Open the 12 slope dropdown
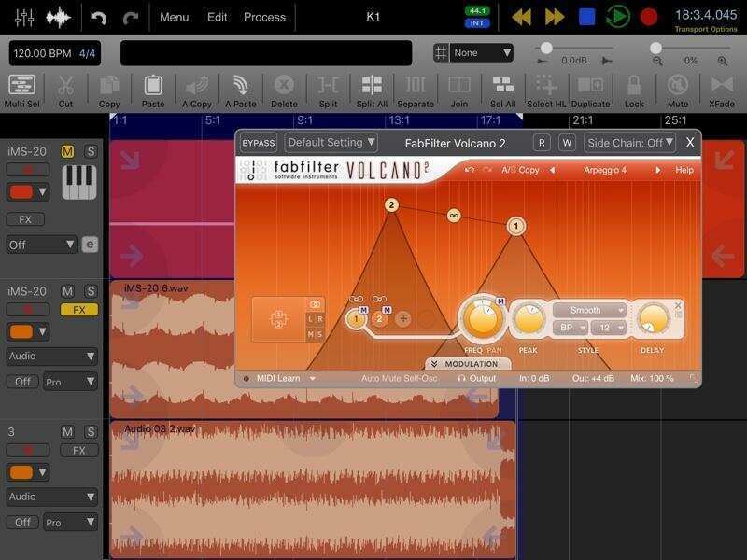The image size is (747, 560). pos(609,328)
